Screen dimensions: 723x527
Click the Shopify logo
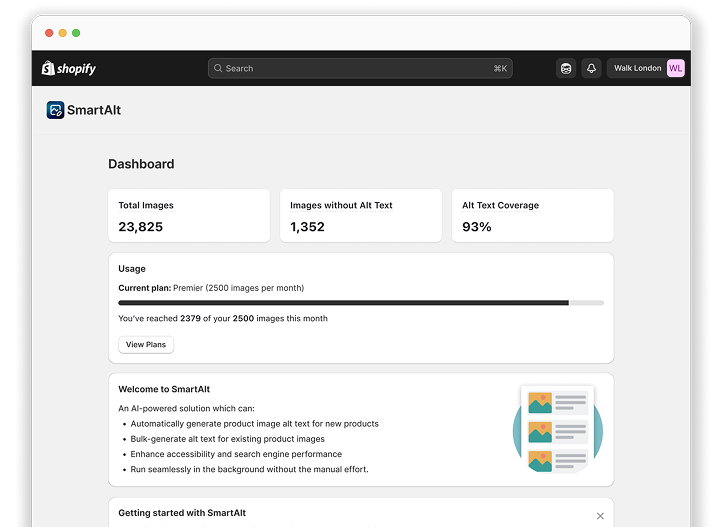click(69, 68)
